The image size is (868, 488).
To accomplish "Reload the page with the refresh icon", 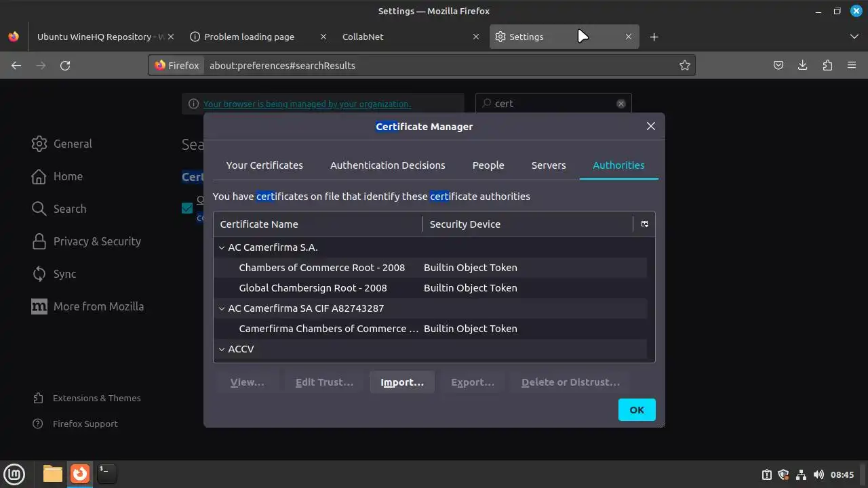I will [x=65, y=65].
